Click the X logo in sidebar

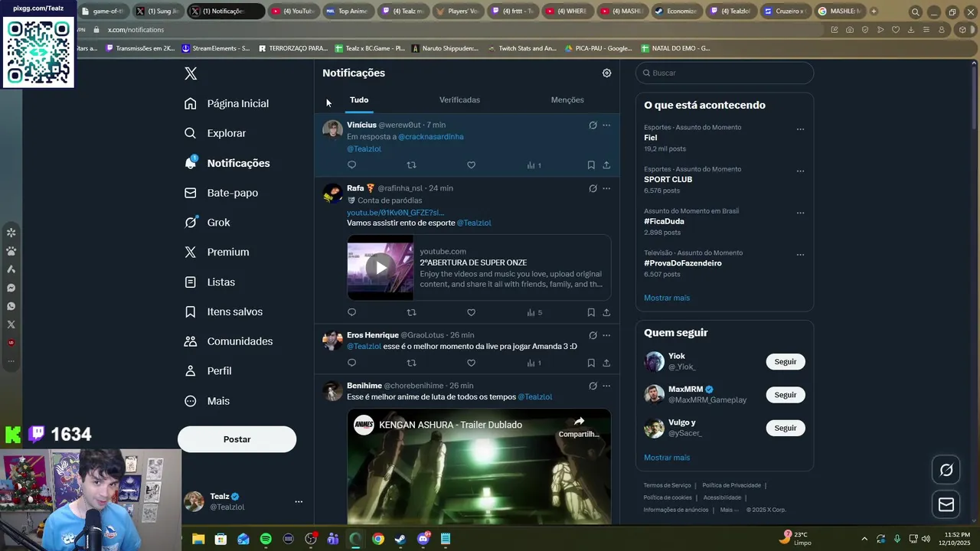[x=191, y=73]
